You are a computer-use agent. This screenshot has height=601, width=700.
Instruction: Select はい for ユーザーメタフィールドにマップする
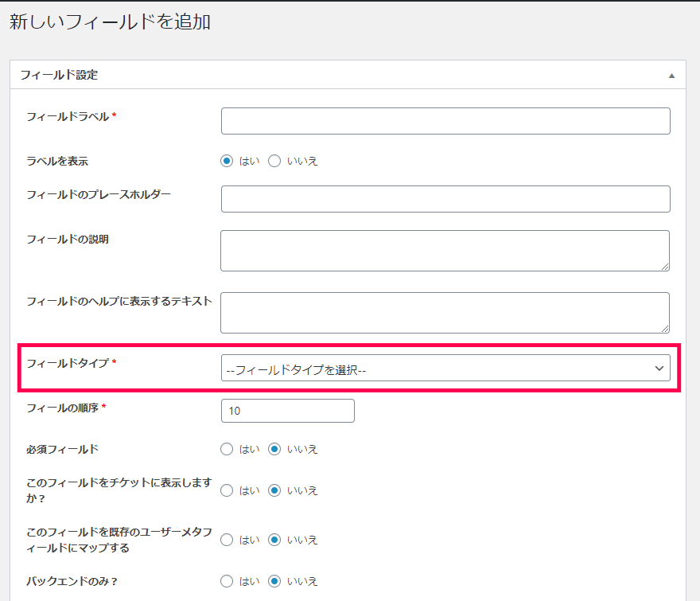tap(227, 540)
